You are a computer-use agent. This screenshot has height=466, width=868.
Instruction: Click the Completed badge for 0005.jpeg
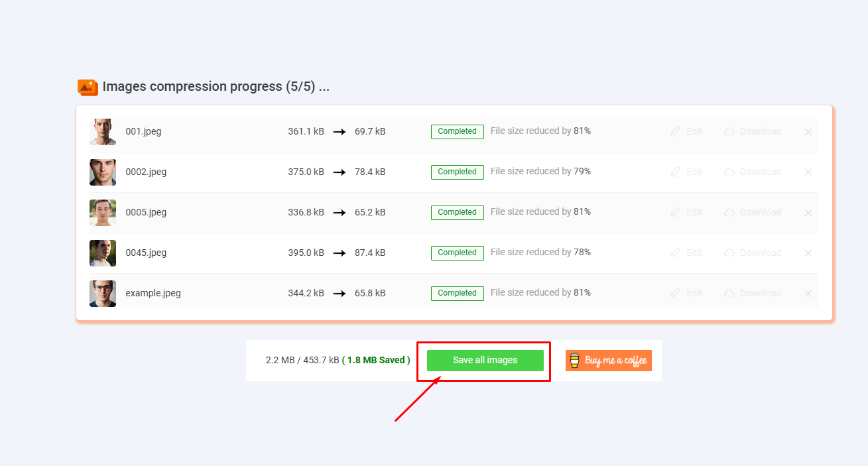point(458,213)
